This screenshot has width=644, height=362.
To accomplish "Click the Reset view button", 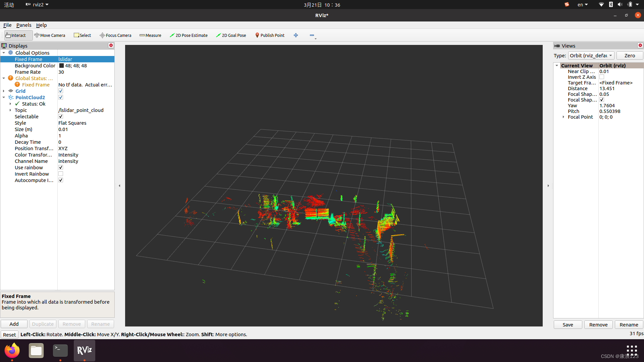I will click(x=9, y=334).
